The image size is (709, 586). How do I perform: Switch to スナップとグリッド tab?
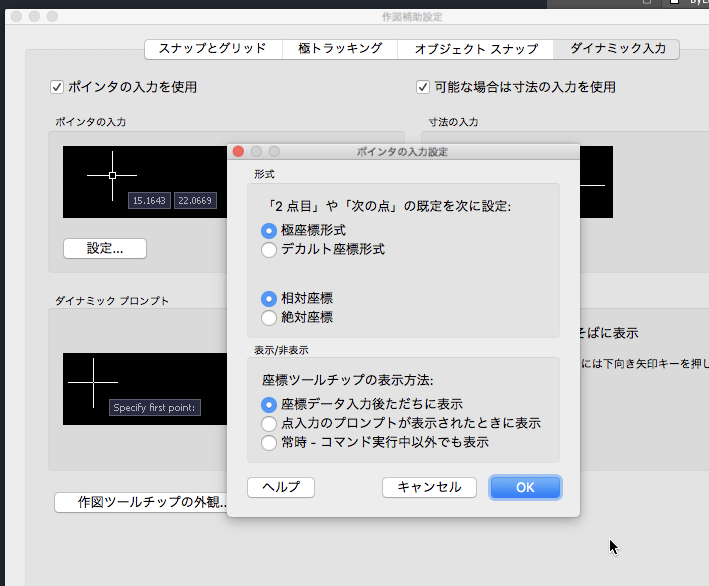213,48
